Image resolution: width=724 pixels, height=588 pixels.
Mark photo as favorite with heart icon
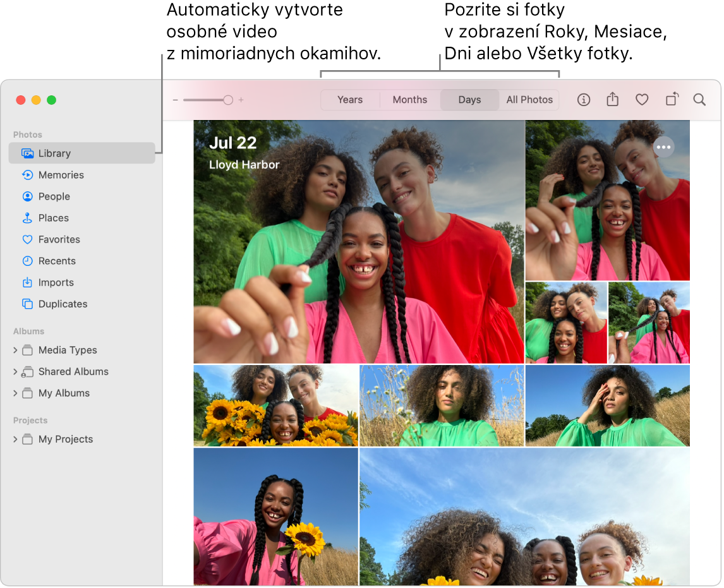coord(642,100)
